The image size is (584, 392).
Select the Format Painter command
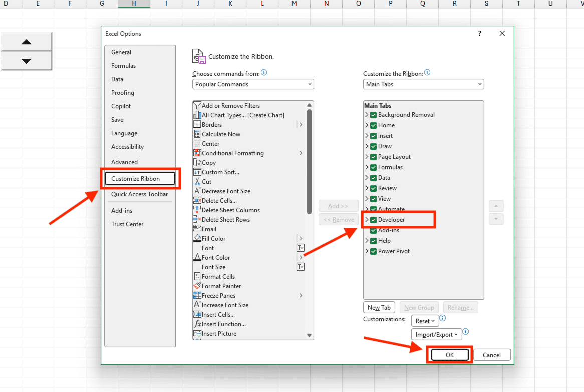[221, 286]
